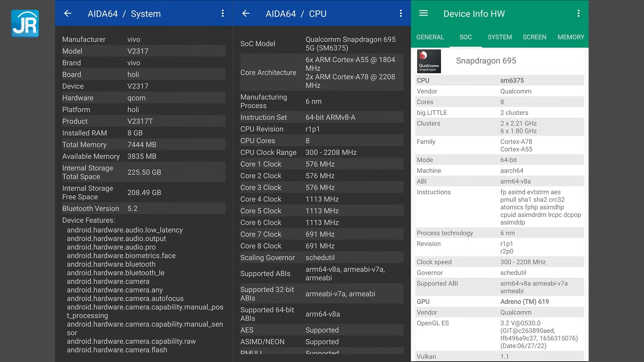The height and width of the screenshot is (362, 644).
Task: Tap the Bluetooth Version row
Action: click(x=144, y=208)
